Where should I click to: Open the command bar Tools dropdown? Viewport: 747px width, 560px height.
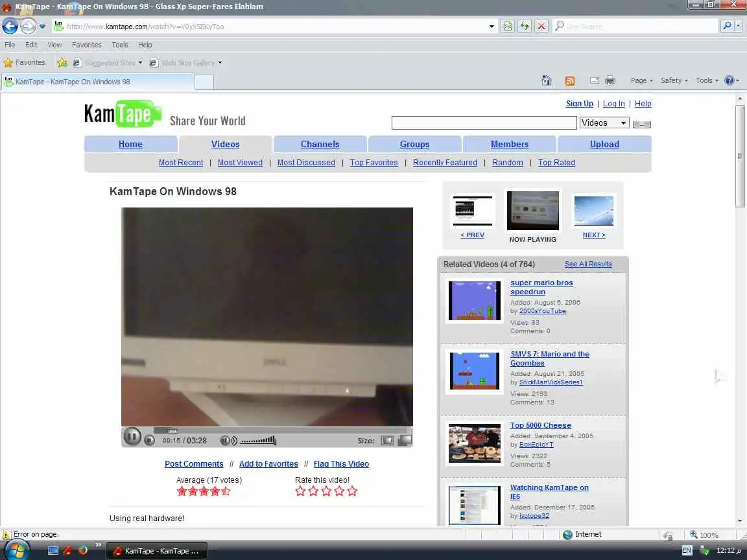pyautogui.click(x=707, y=80)
